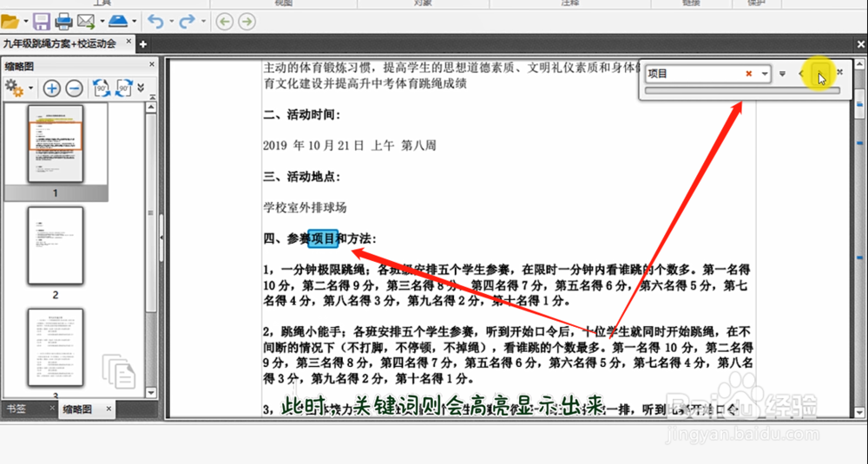This screenshot has width=868, height=464.
Task: Undo the last action
Action: [156, 22]
